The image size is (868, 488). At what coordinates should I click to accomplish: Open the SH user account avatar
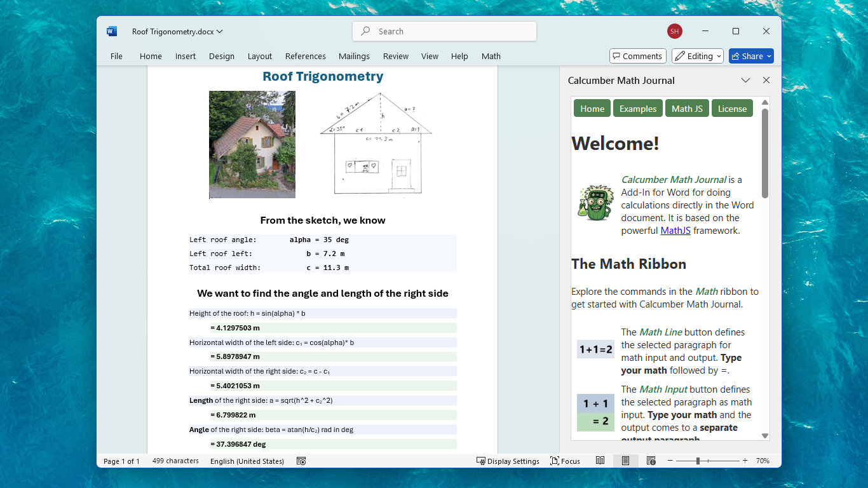674,31
